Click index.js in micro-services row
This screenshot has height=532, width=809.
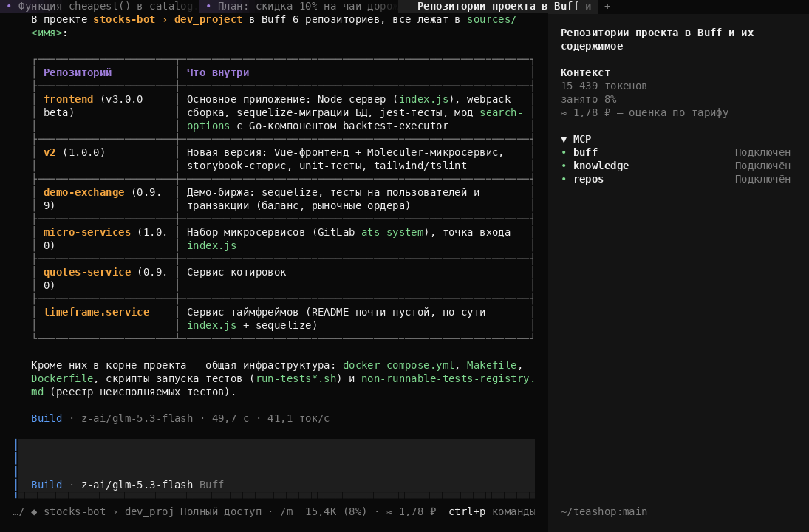211,245
